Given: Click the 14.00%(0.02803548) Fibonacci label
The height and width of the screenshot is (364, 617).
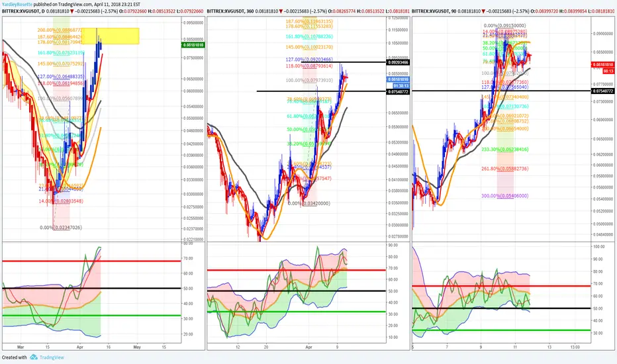Looking at the screenshot, I should pyautogui.click(x=61, y=201).
